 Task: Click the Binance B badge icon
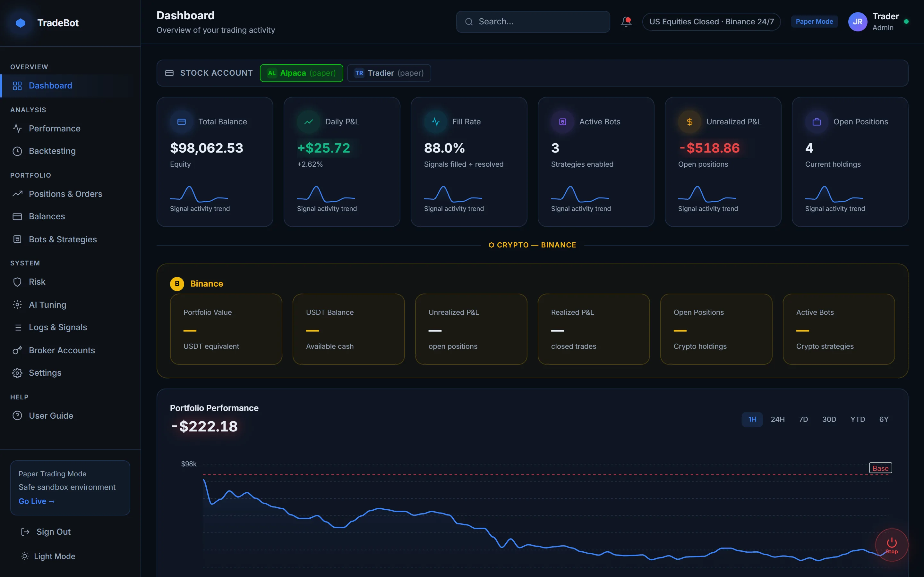coord(177,284)
